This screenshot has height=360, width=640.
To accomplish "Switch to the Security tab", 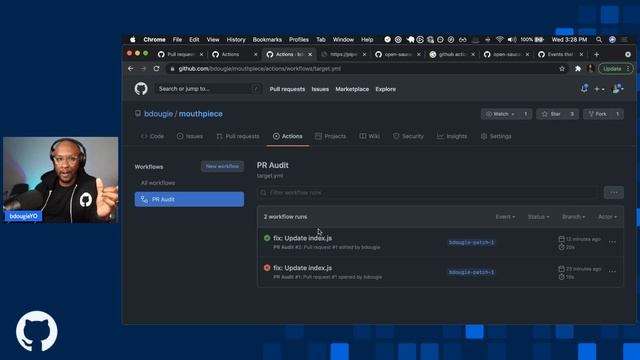I will 408,136.
